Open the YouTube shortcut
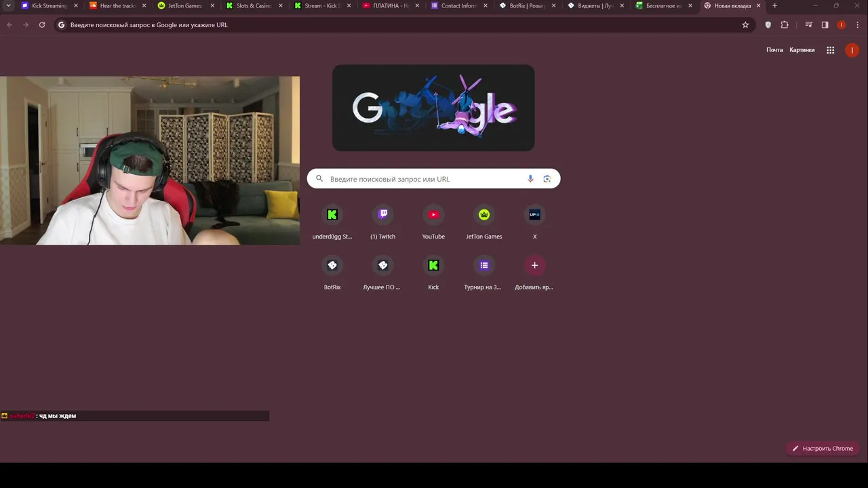Viewport: 868px width, 488px height. pyautogui.click(x=433, y=222)
